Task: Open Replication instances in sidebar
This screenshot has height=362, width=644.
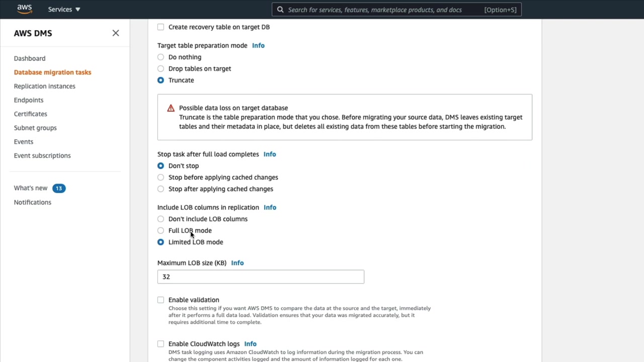Action: (x=45, y=86)
